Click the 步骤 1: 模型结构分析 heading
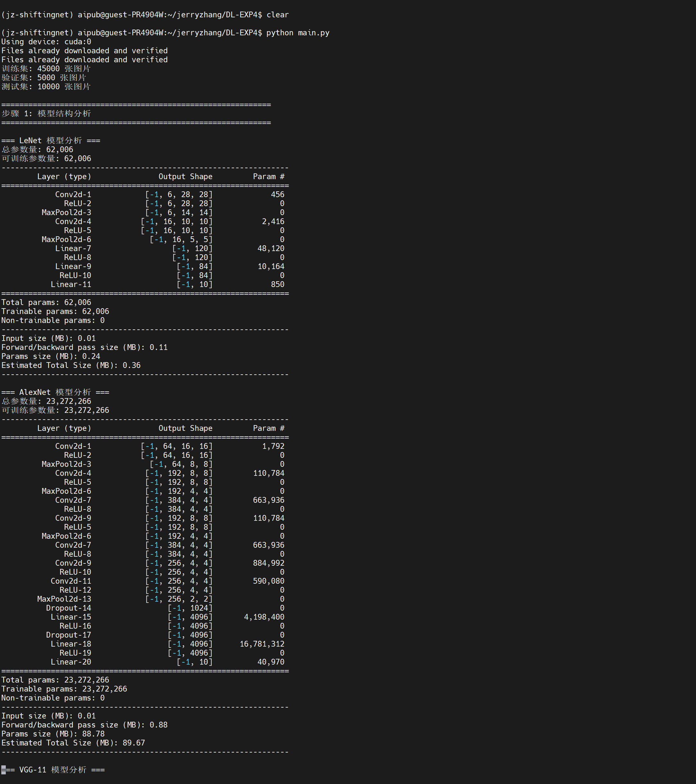Viewport: 696px width, 784px height. point(46,114)
